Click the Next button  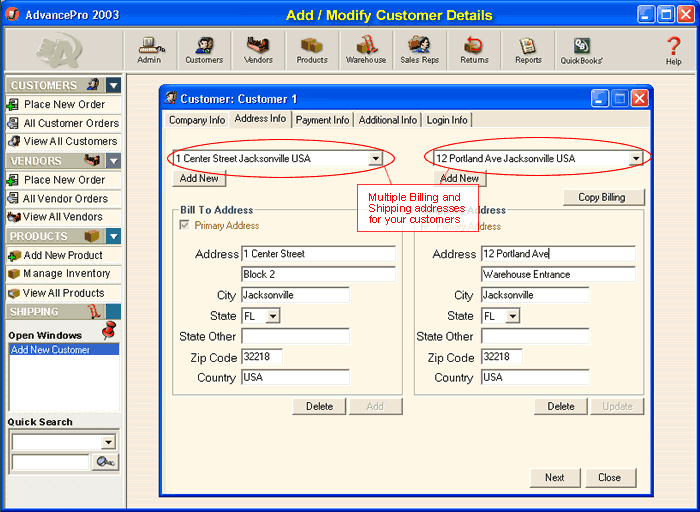(x=554, y=478)
